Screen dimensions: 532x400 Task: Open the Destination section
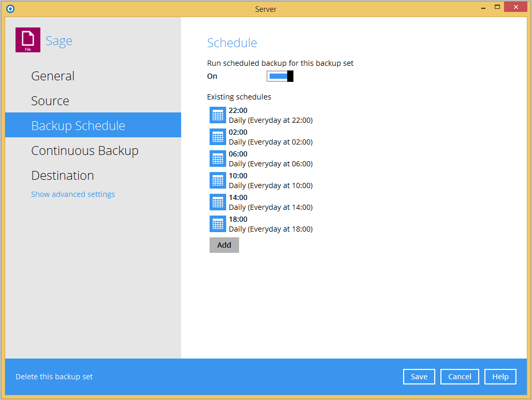(63, 176)
